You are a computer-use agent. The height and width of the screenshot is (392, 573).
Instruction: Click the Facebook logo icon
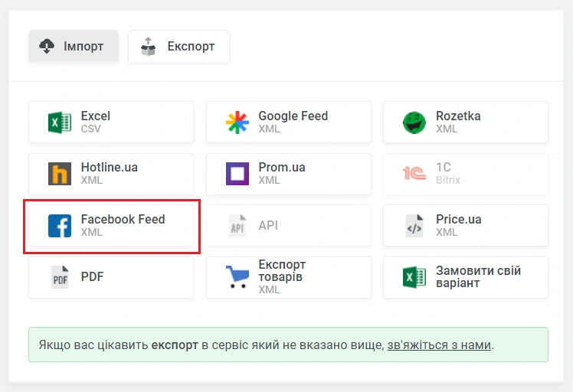click(60, 226)
